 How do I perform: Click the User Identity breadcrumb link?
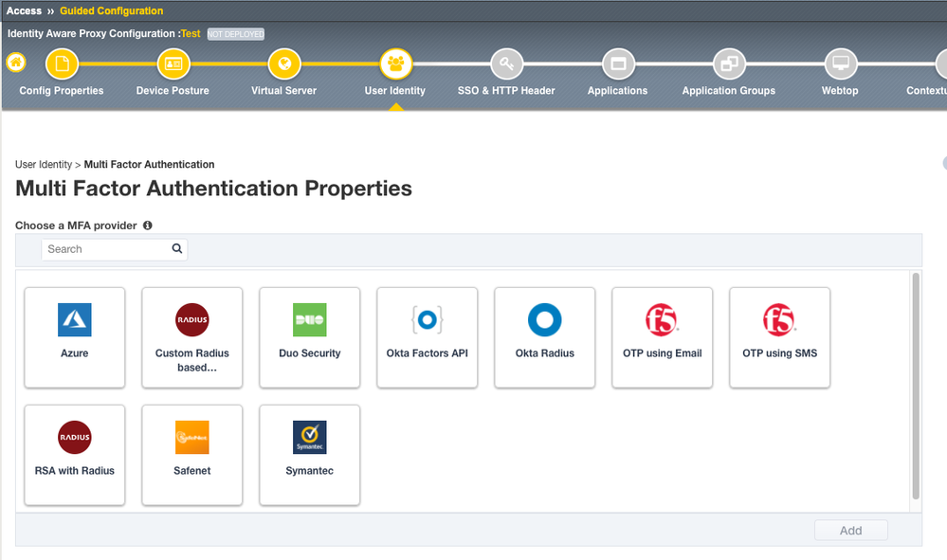click(x=43, y=165)
